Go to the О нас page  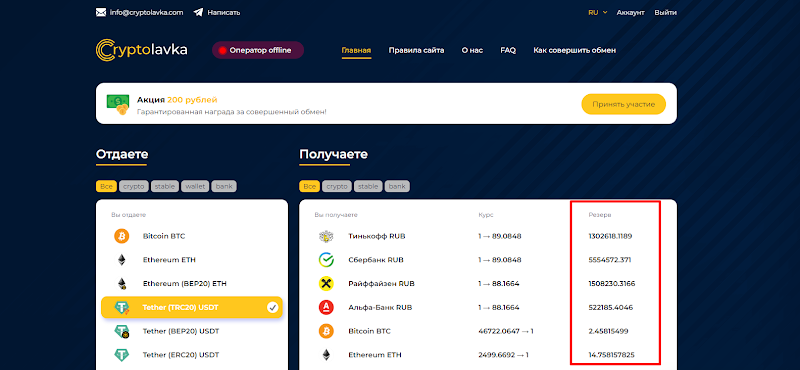click(x=472, y=51)
